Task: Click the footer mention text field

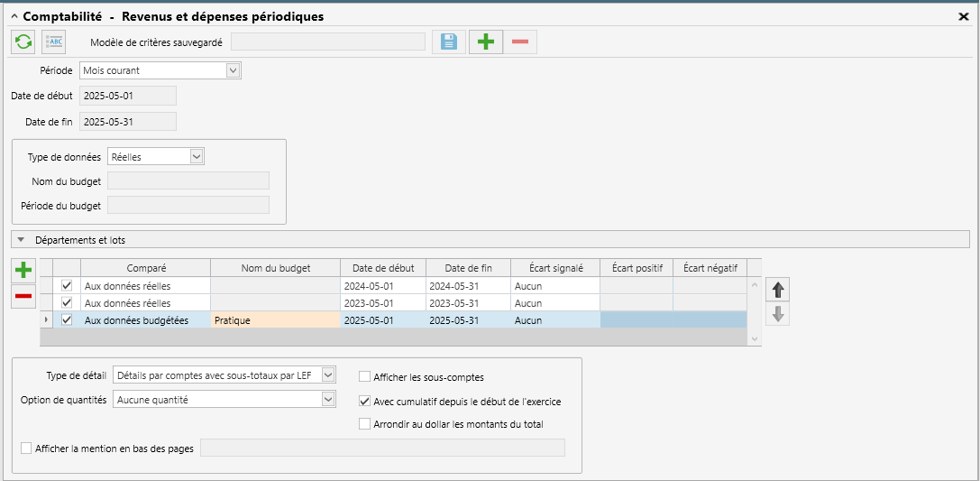Action: pos(382,448)
